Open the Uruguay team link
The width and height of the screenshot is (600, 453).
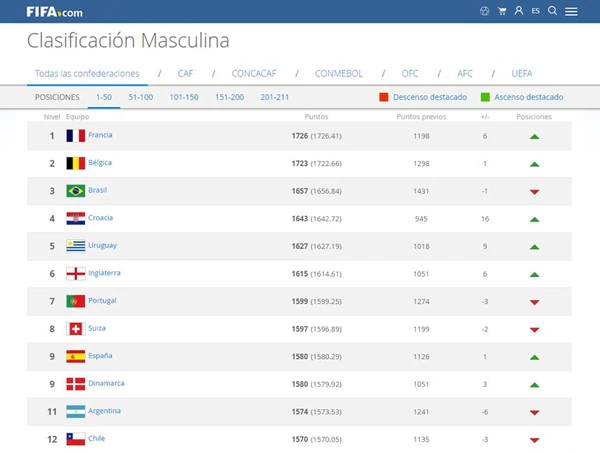[x=102, y=245]
